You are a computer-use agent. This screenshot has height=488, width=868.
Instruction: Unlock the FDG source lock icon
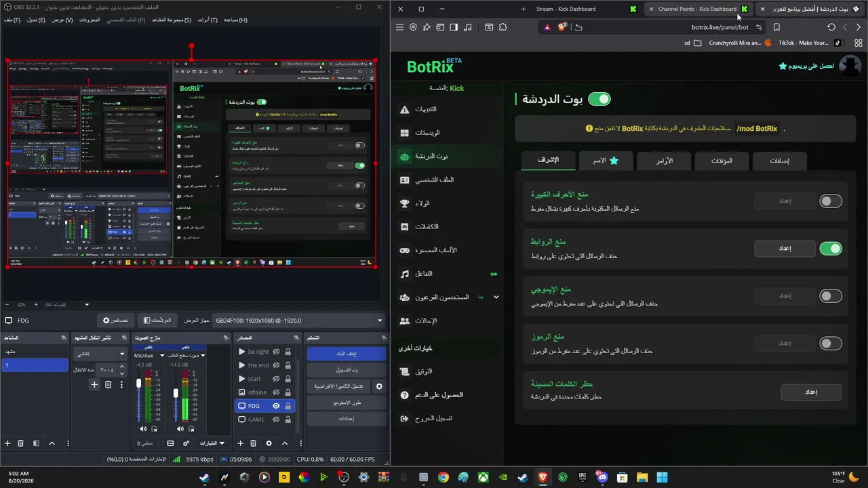[x=288, y=406]
